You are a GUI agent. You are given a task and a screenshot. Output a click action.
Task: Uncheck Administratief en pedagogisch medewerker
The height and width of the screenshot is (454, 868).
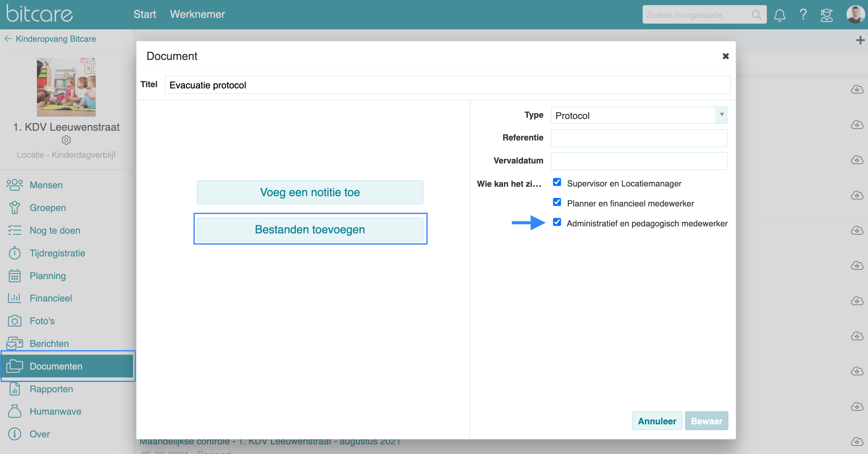click(557, 222)
